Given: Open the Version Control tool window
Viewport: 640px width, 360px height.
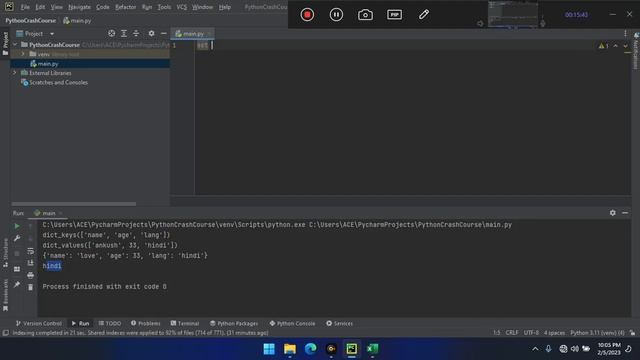Looking at the screenshot, I should (x=38, y=323).
